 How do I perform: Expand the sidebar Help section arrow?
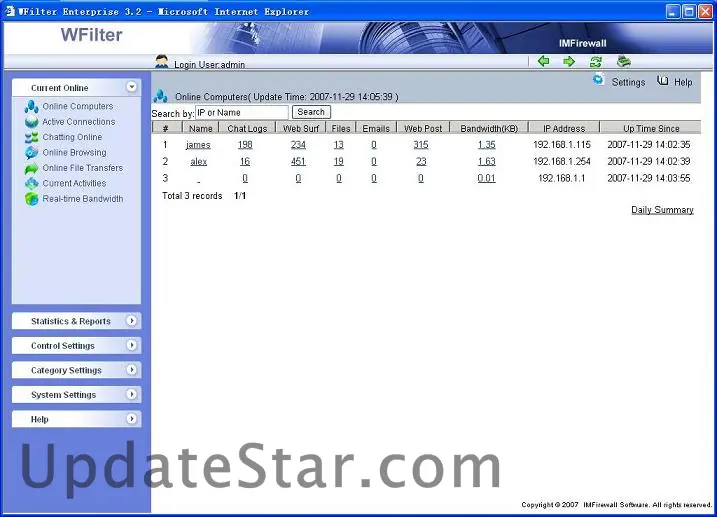tap(132, 419)
